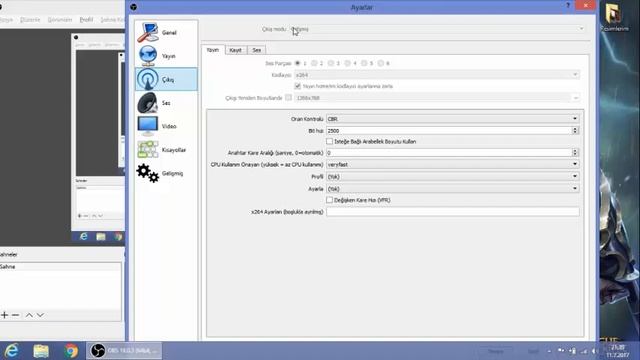
Task: Open the Ayarla (Yok) dropdown
Action: coord(453,189)
